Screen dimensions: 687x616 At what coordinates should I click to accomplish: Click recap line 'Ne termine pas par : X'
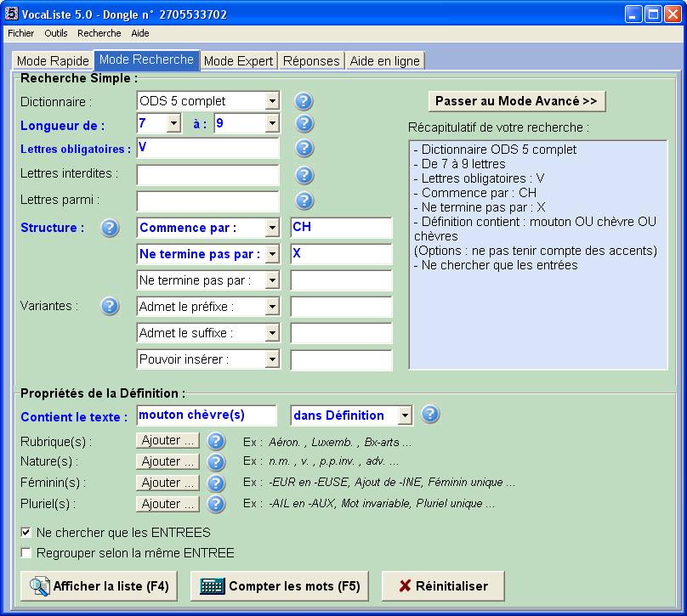click(480, 207)
